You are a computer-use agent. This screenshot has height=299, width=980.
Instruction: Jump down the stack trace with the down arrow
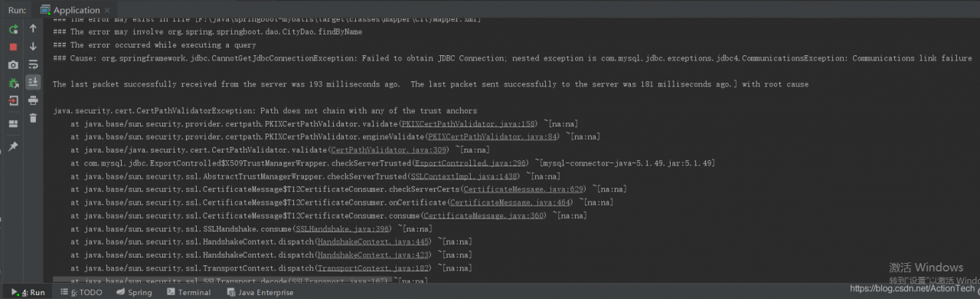click(x=33, y=47)
